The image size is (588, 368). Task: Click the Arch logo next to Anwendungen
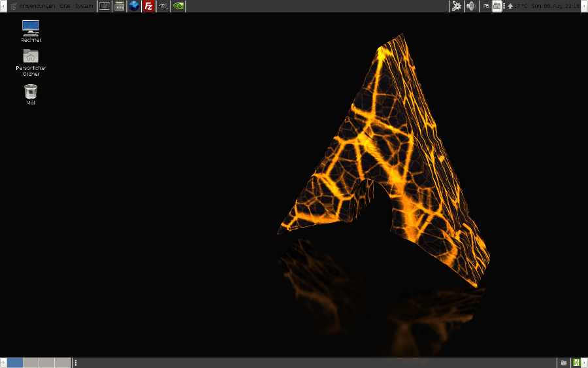click(x=14, y=6)
